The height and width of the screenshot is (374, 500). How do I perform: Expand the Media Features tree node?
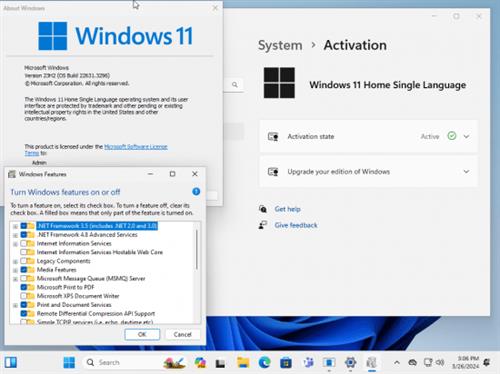click(x=15, y=270)
